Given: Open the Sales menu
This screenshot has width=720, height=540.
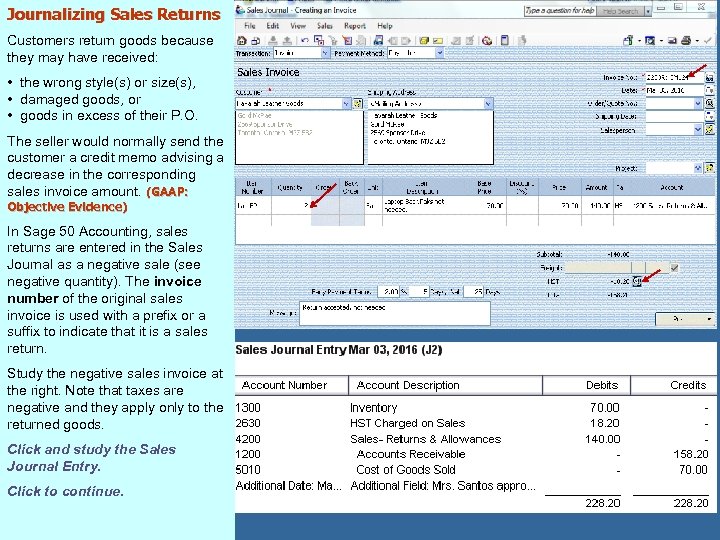Looking at the screenshot, I should (x=325, y=26).
